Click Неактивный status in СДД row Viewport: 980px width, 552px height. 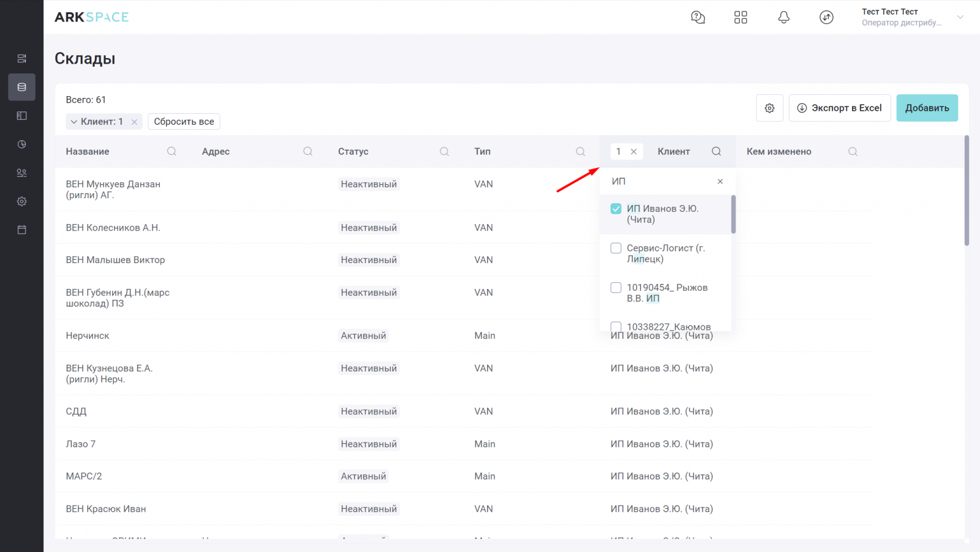(x=369, y=412)
